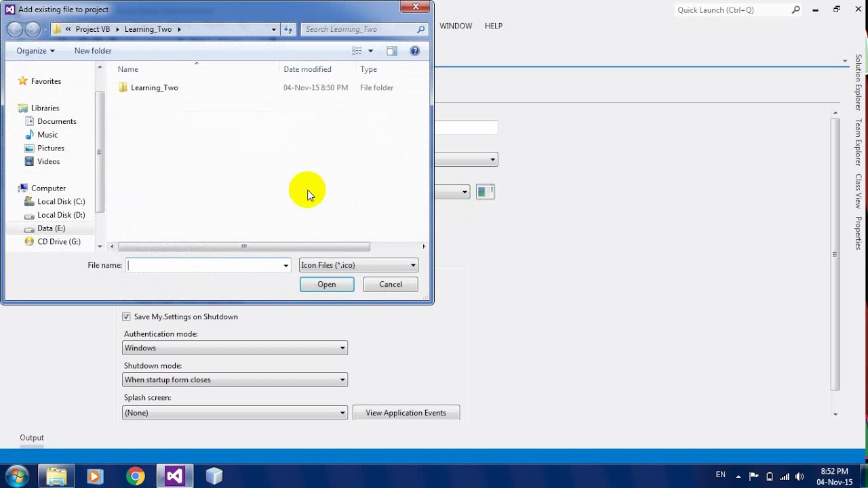Toggle the speaker icon in the system tray
868x488 pixels.
pos(800,476)
